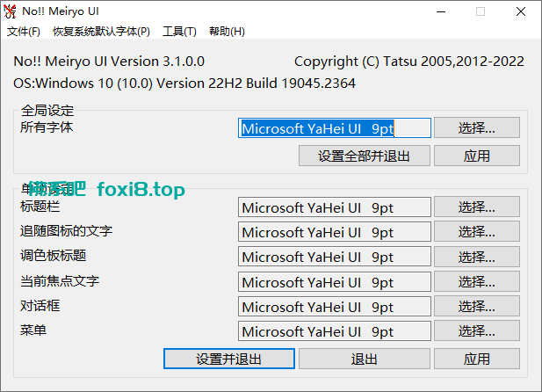542x392 pixels.
Task: Click 应用 button in 全局设定 group
Action: 477,156
